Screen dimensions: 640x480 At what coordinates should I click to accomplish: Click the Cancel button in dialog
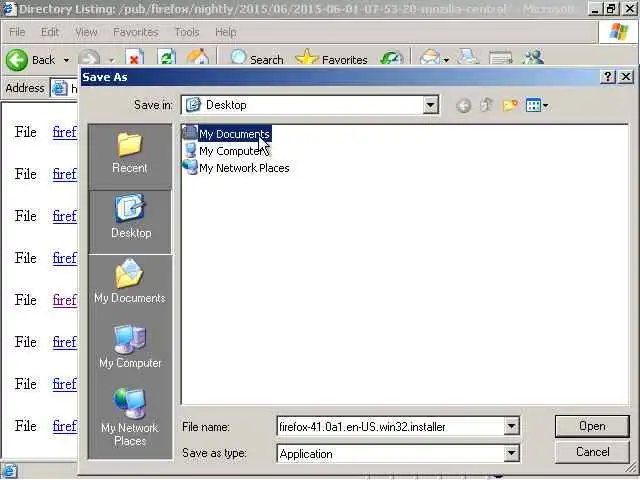(x=592, y=452)
